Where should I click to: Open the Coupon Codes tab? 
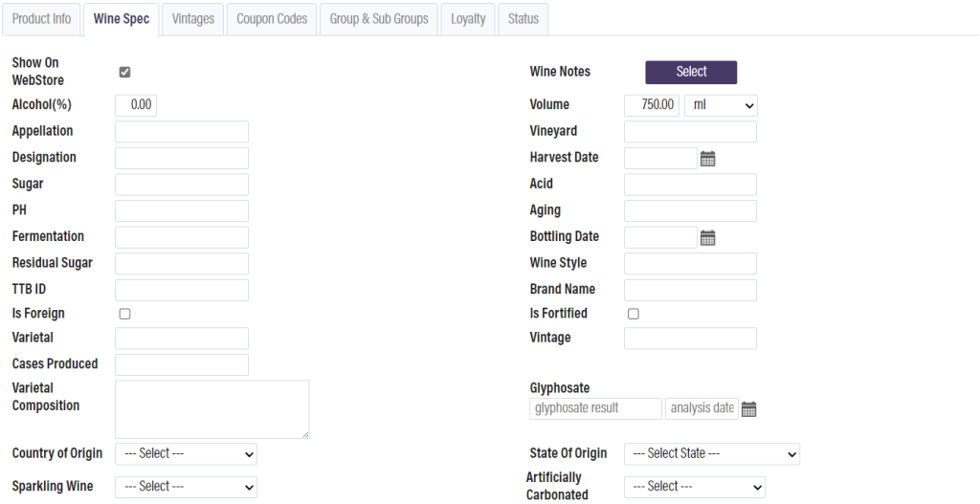pyautogui.click(x=272, y=19)
